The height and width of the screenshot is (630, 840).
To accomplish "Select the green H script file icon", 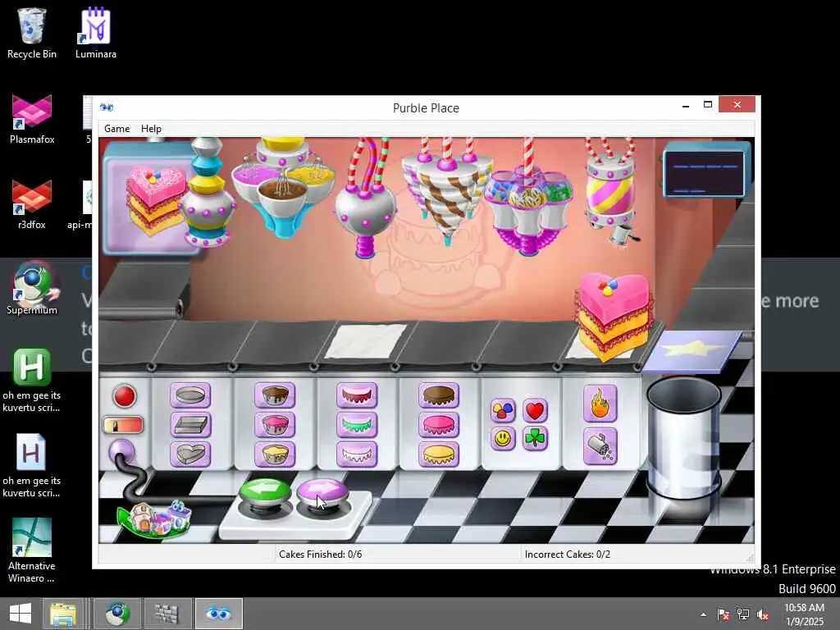I will pos(32,381).
